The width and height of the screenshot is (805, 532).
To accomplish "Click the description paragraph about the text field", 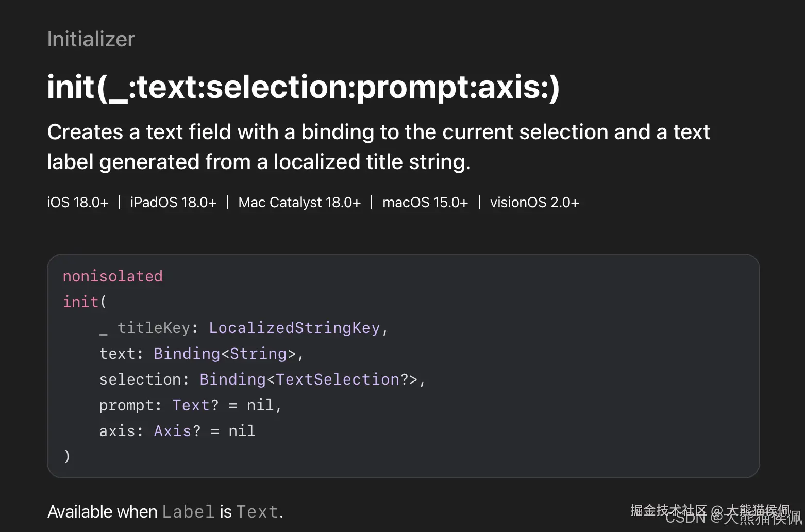I will click(x=378, y=147).
